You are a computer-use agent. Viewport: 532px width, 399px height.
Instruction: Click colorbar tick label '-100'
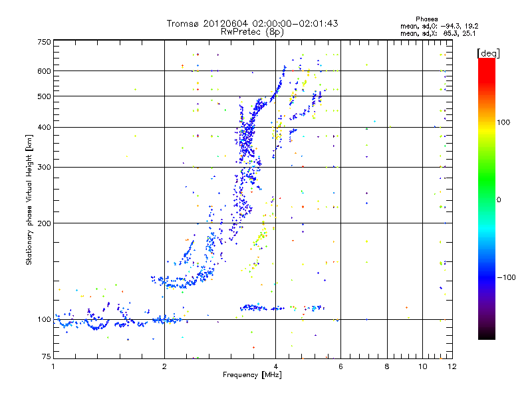click(x=506, y=277)
